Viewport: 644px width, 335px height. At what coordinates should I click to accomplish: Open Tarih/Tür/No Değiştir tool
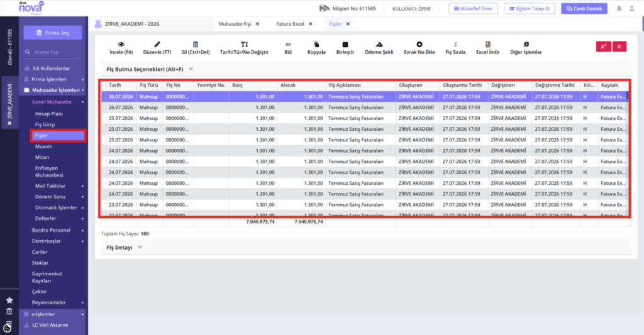(x=244, y=48)
